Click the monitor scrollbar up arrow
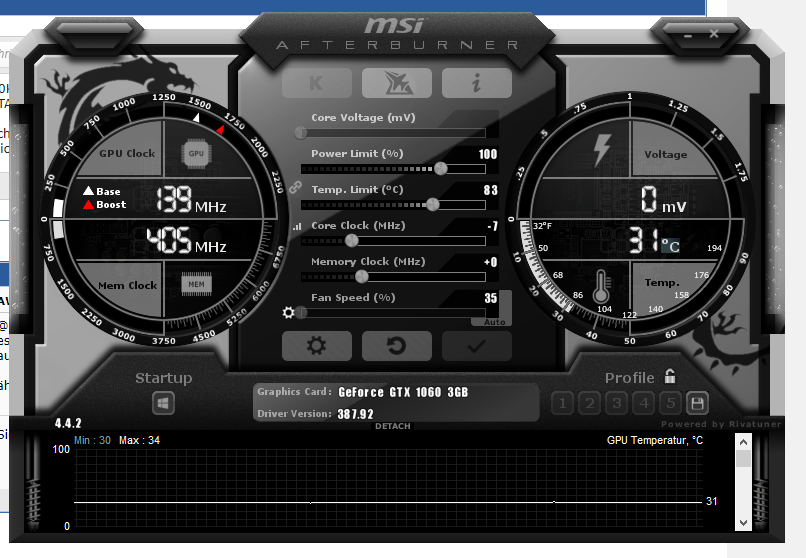 743,442
